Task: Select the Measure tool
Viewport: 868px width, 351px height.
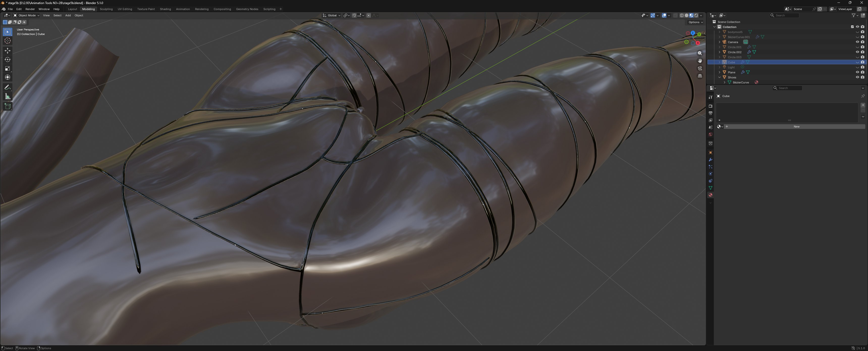Action: click(x=7, y=97)
